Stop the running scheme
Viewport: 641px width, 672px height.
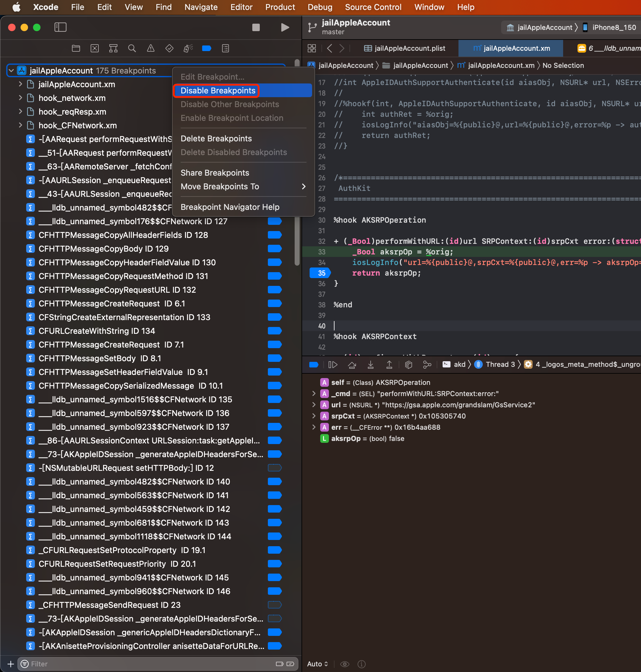[256, 27]
